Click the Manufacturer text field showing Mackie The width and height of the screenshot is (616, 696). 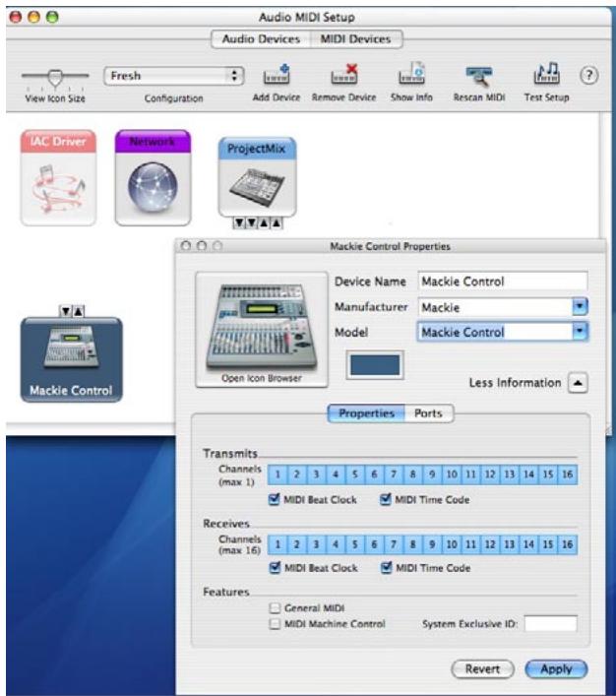pyautogui.click(x=495, y=307)
